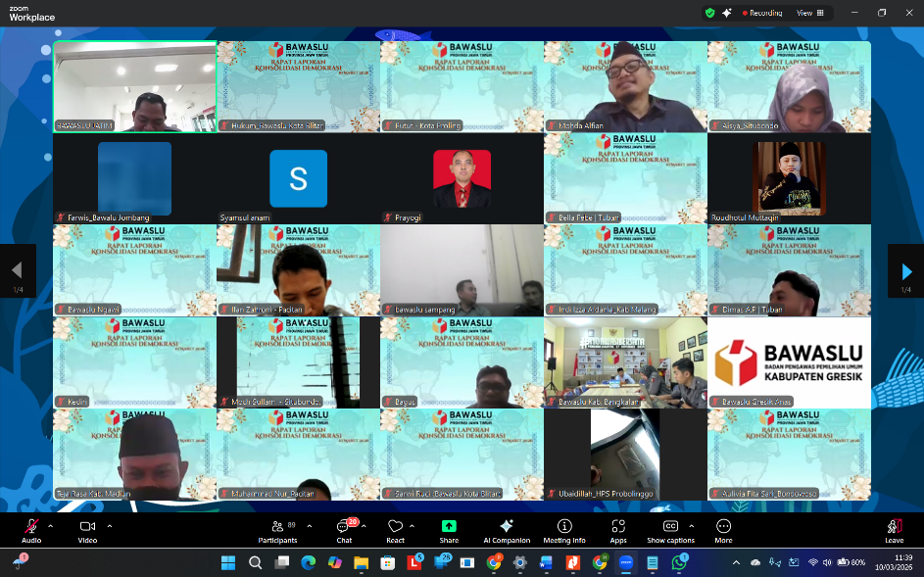Screen dimensions: 924x577
Task: Expand the arrow beside Participants
Action: [310, 526]
